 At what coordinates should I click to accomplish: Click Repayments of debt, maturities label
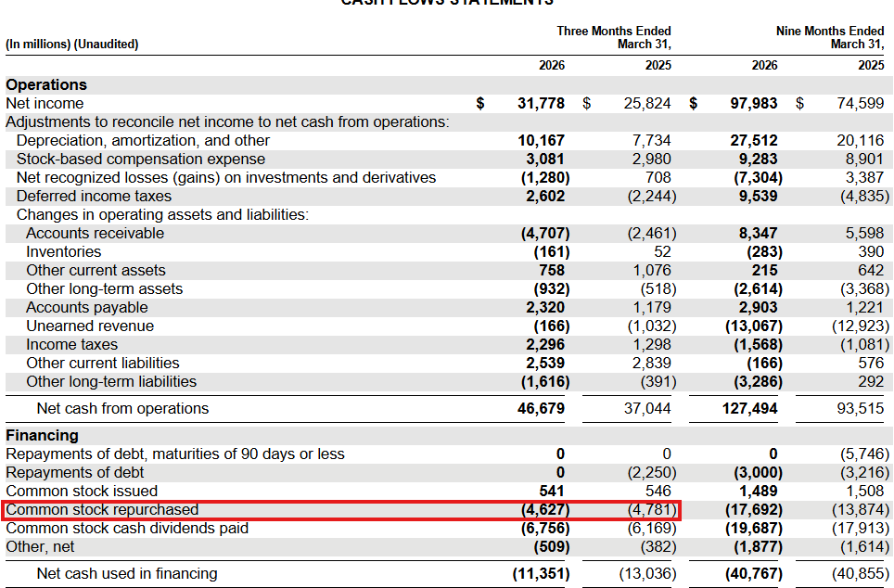pos(175,454)
